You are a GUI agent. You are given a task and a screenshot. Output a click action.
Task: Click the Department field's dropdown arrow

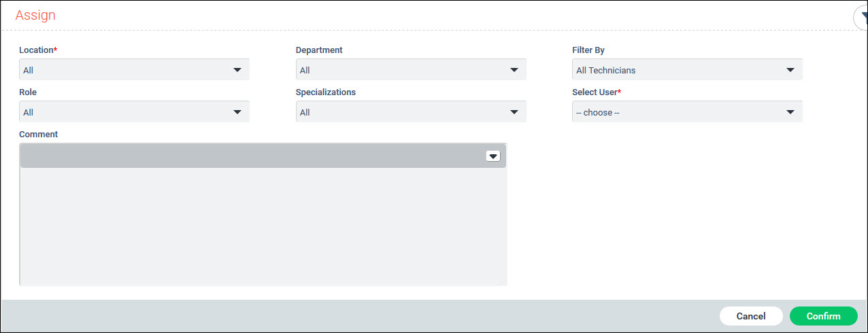514,70
